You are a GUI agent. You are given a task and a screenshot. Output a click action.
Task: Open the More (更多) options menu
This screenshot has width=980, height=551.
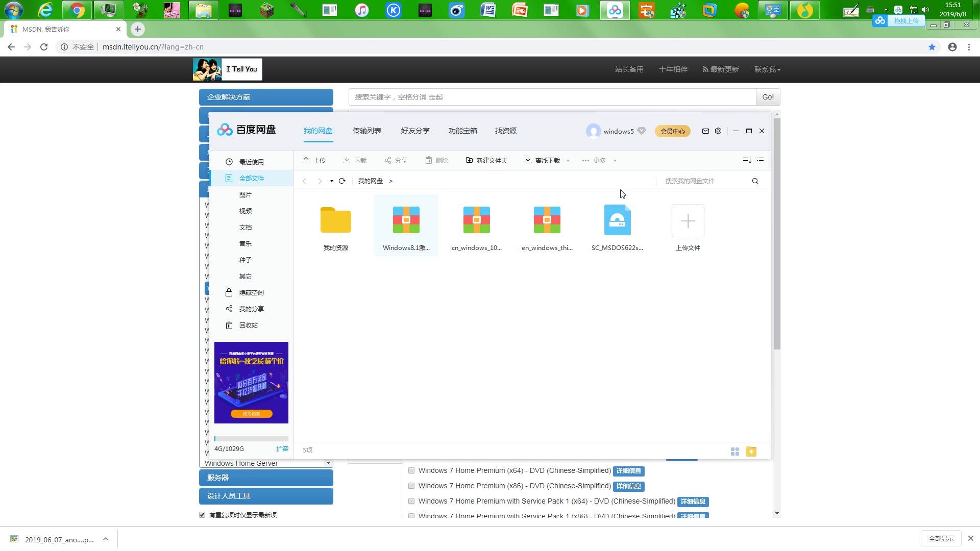[594, 160]
